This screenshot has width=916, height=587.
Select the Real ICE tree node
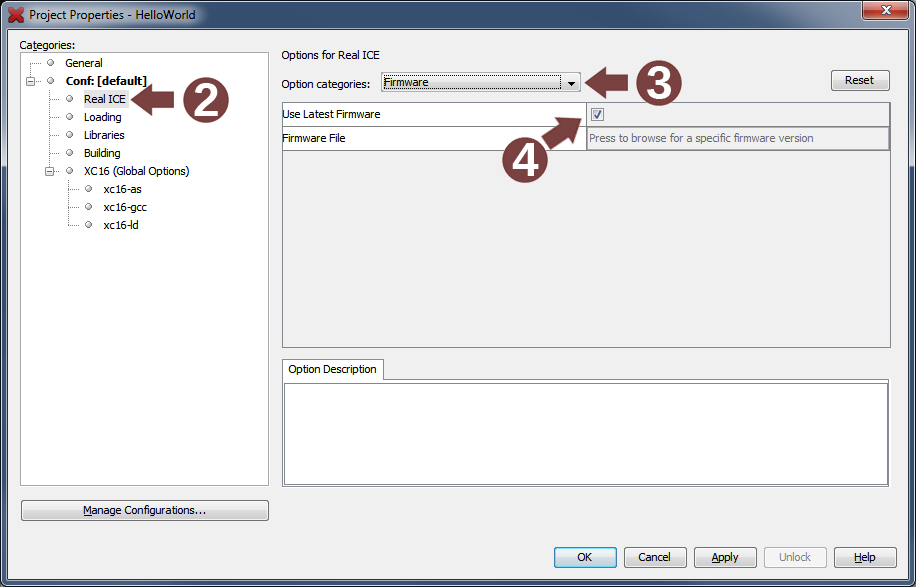[104, 99]
